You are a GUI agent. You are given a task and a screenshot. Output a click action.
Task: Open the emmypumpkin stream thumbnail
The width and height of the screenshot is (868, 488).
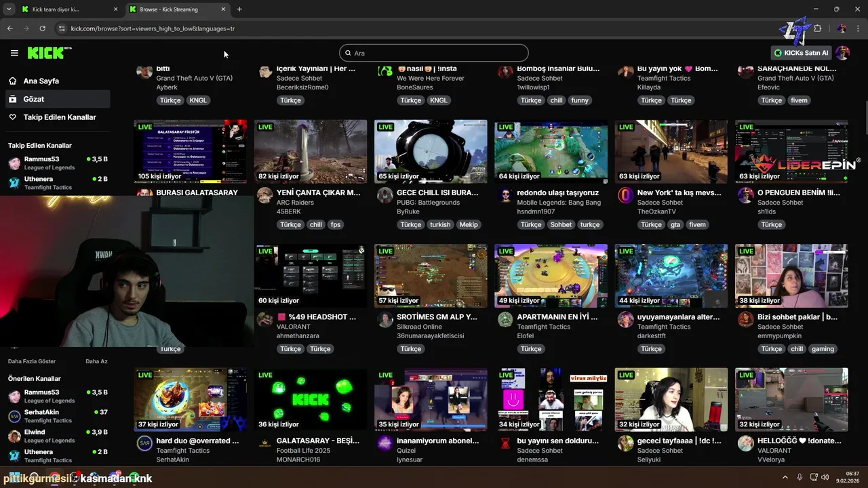tap(791, 276)
